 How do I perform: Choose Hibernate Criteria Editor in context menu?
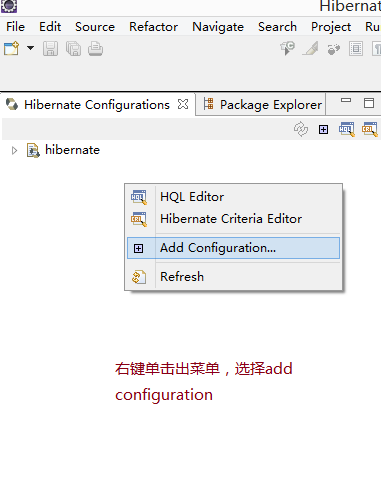[x=233, y=219]
